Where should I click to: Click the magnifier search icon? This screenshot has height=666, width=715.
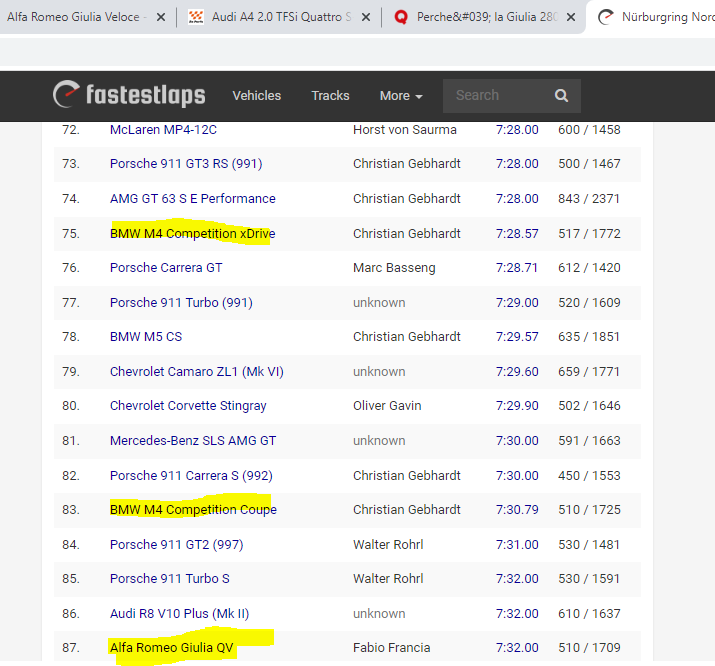[561, 96]
